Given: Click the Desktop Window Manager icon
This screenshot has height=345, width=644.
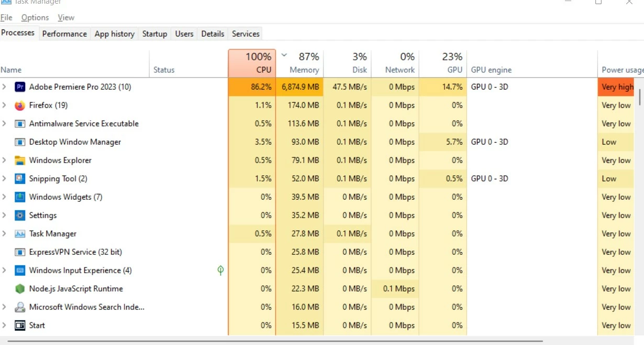Looking at the screenshot, I should click(20, 142).
